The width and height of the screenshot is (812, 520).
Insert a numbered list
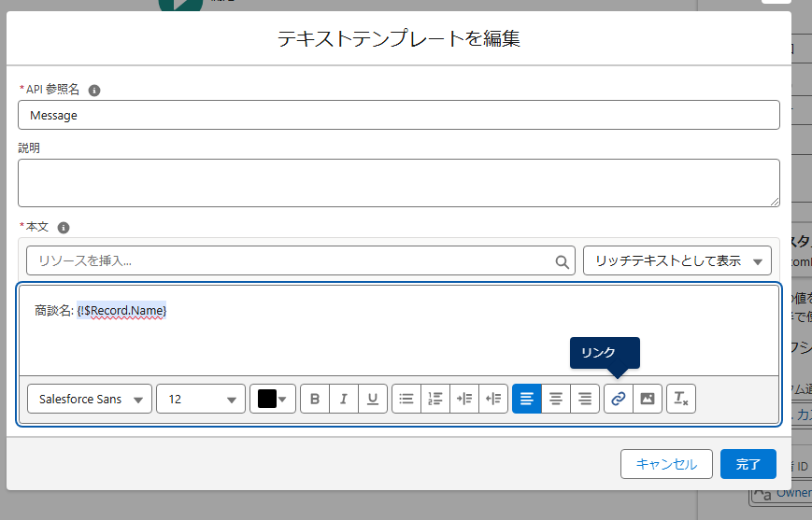[x=435, y=399]
